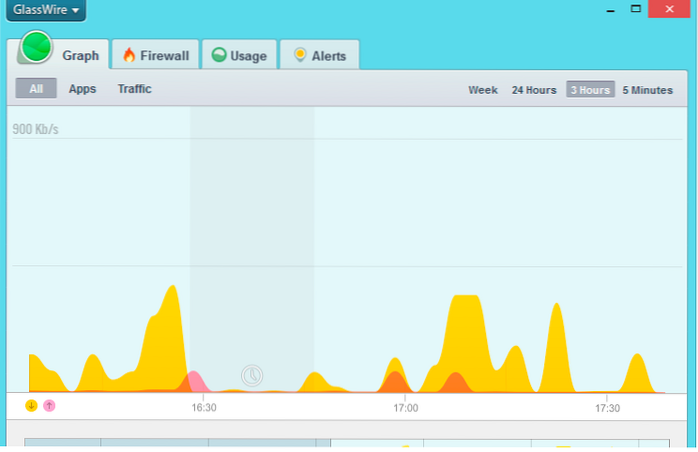Click the 17:00 timeline label
The image size is (698, 452).
tap(405, 408)
